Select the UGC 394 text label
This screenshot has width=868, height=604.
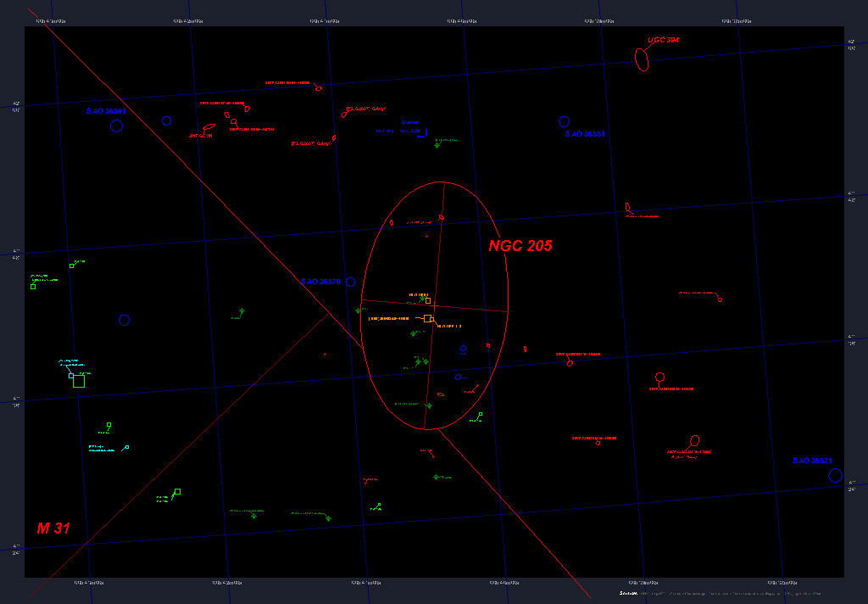pyautogui.click(x=663, y=40)
